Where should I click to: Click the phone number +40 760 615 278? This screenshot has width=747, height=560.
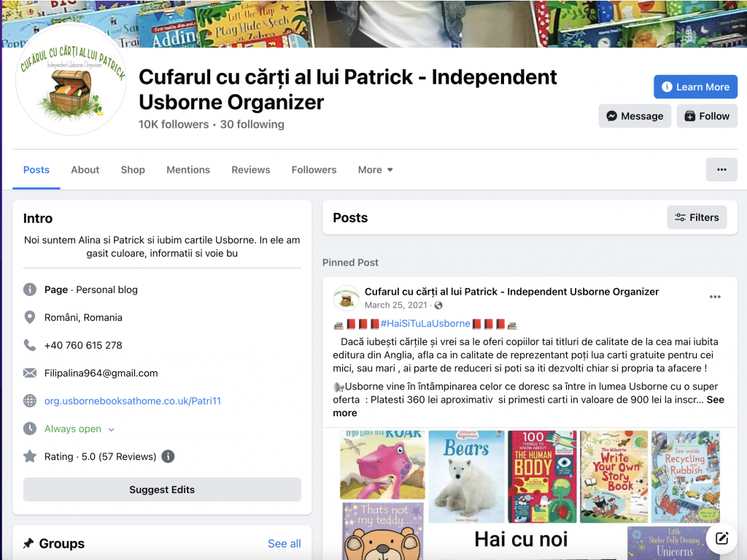click(83, 345)
